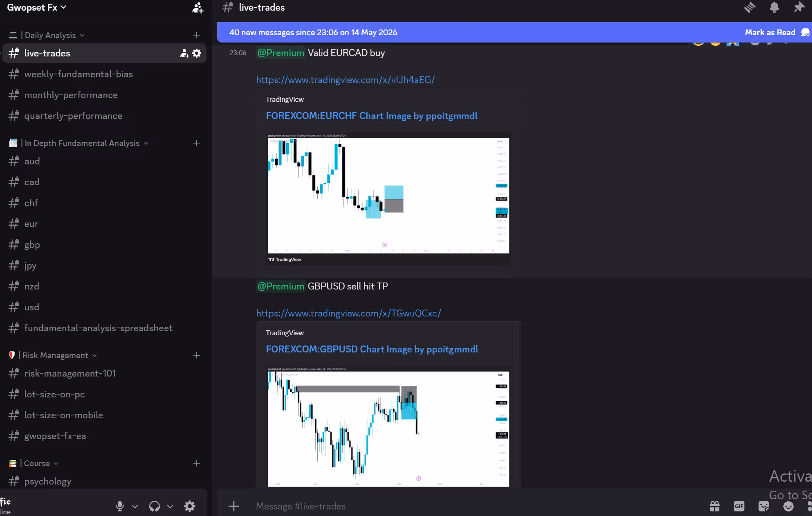Click the 23:06 message timestamp
Image resolution: width=812 pixels, height=516 pixels.
coord(238,53)
